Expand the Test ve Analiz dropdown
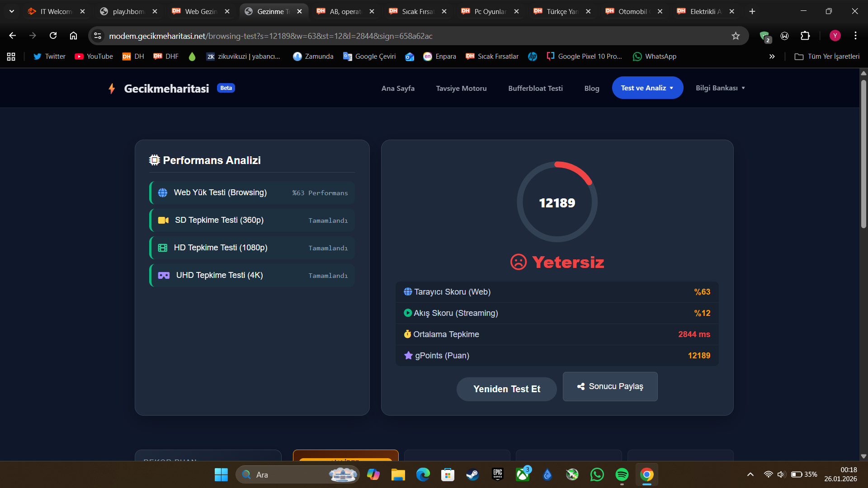 [x=647, y=88]
